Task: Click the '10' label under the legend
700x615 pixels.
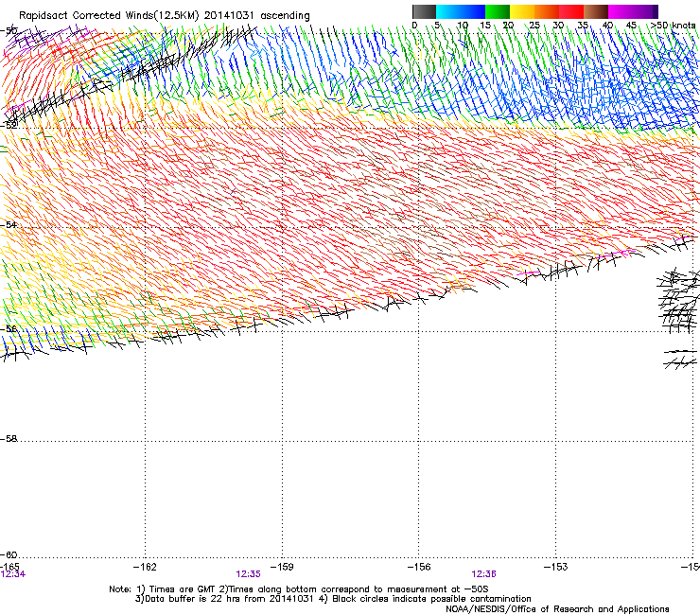Action: coord(463,26)
